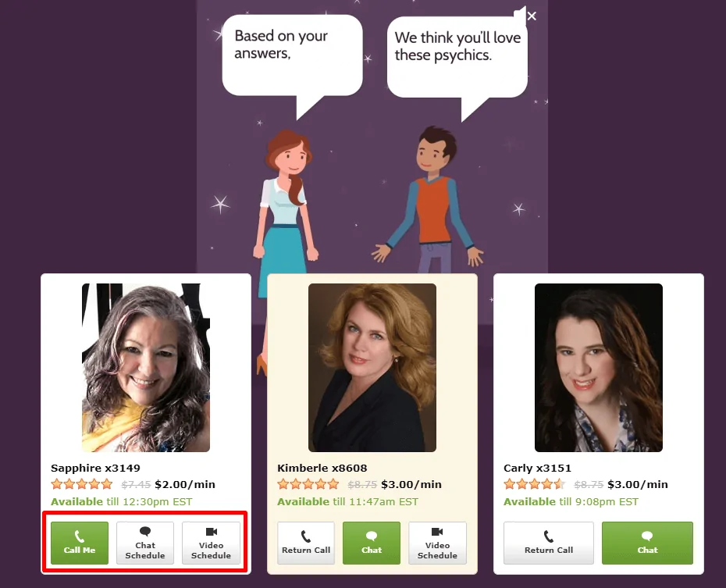Screen dimensions: 726x588
Task: Click Kimberle's five-star rating
Action: click(308, 484)
